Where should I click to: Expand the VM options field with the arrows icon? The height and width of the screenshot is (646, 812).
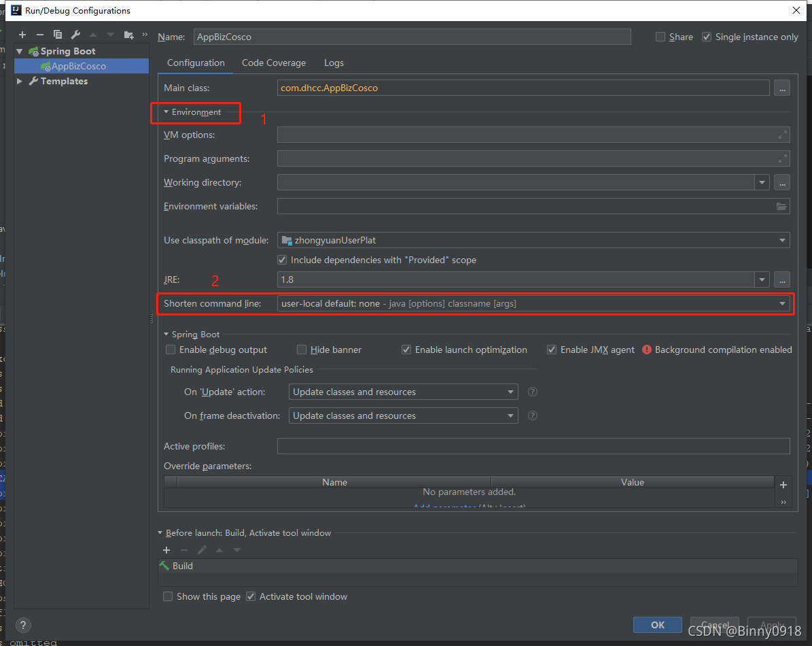click(x=782, y=135)
